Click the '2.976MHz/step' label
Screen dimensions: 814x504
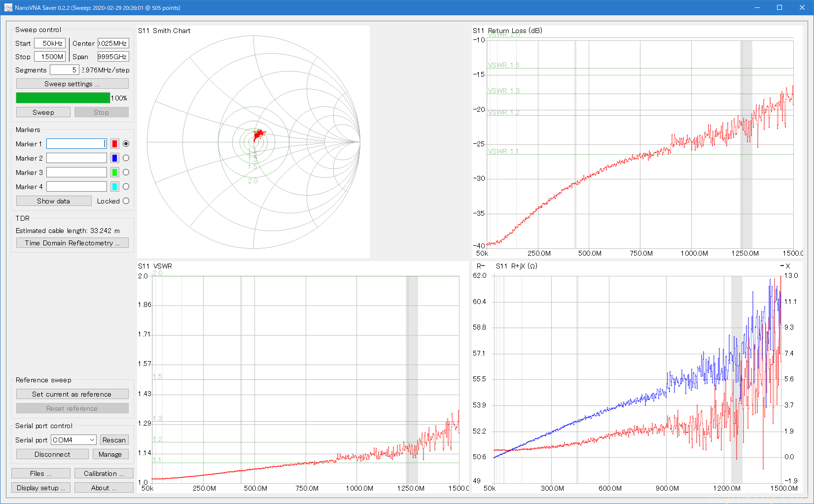tap(106, 70)
